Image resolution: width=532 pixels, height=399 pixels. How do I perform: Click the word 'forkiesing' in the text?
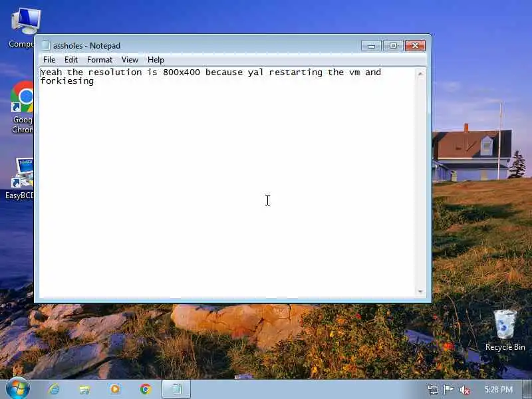click(67, 81)
